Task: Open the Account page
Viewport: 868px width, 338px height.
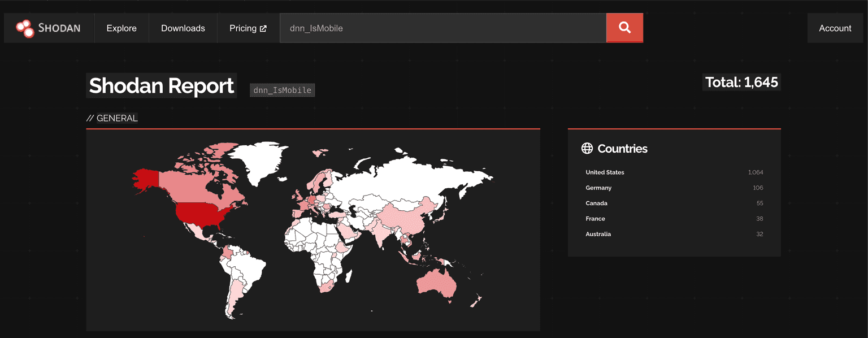Action: pos(835,28)
